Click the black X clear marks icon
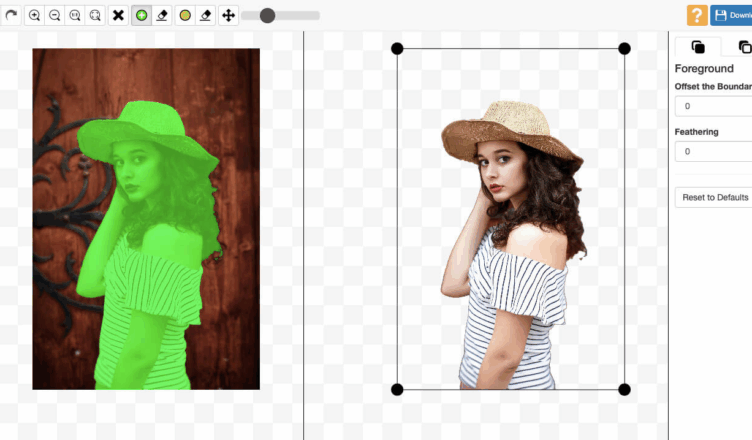 click(118, 15)
